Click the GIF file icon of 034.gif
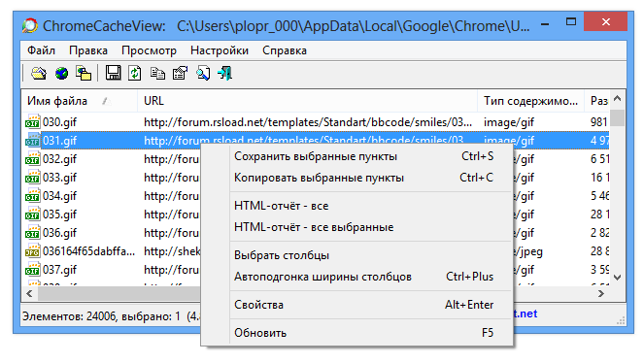 point(32,196)
